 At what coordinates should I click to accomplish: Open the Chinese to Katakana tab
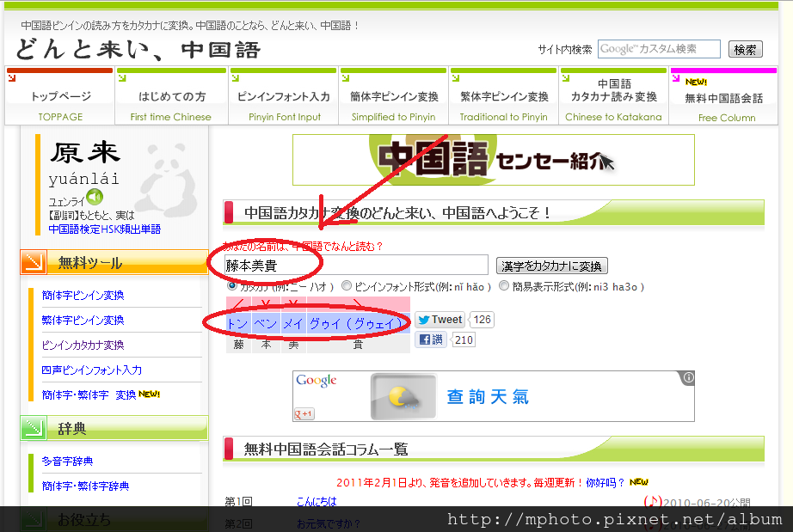[x=613, y=96]
